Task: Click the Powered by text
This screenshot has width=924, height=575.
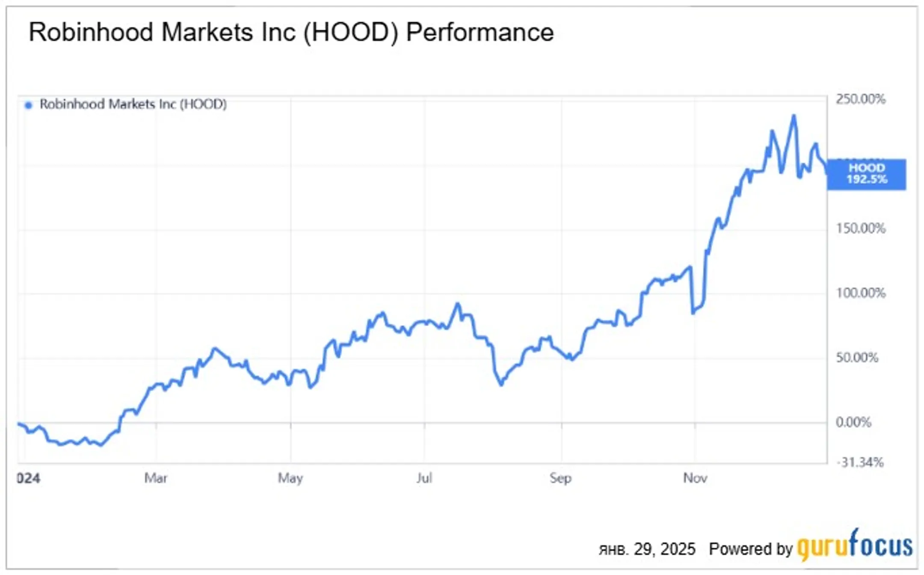Action: click(751, 549)
